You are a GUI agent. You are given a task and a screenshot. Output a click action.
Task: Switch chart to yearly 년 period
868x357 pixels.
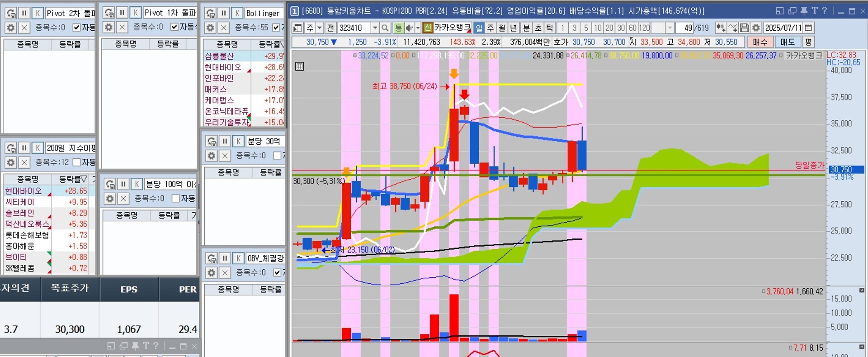(x=514, y=28)
